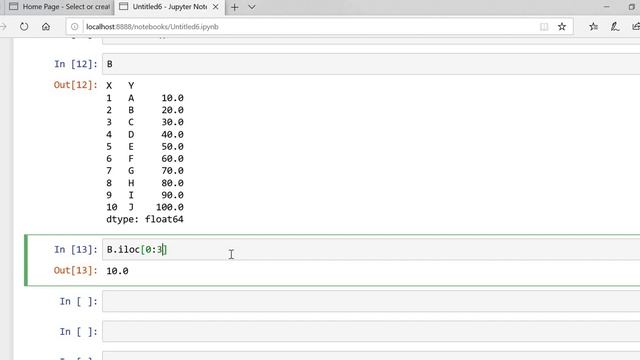
Task: Open the site information icon in the address bar
Action: 74,27
